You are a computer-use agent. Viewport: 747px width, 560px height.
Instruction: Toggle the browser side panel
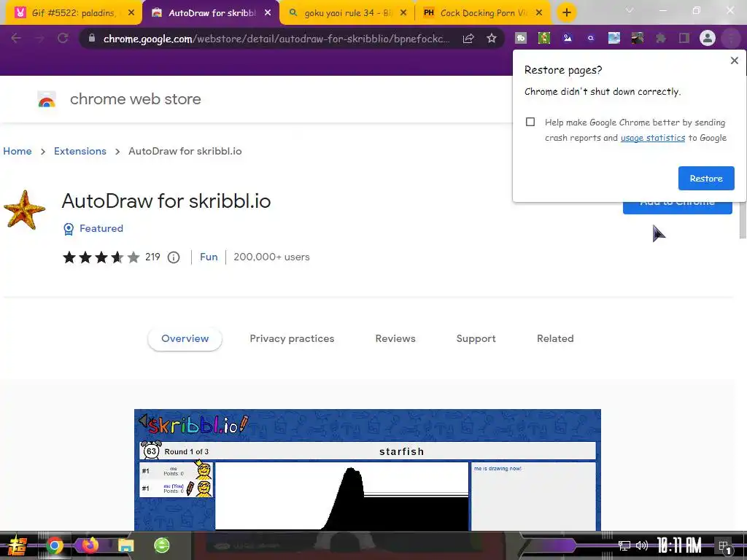tap(684, 38)
